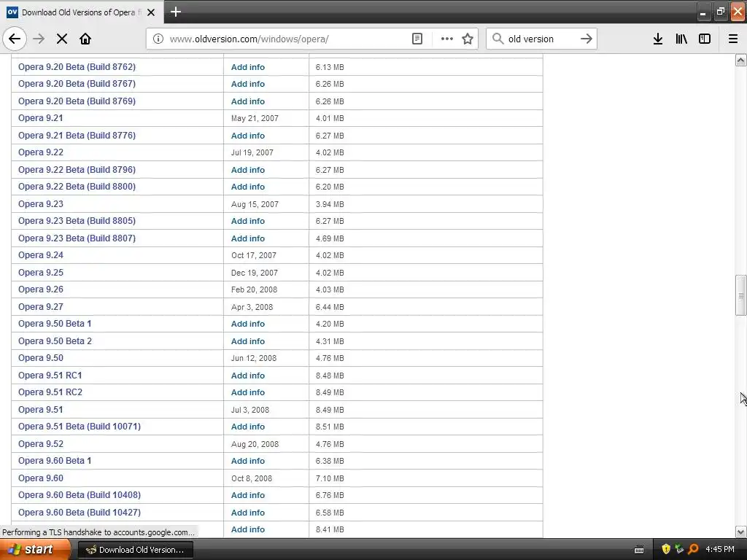Open a new tab
The image size is (747, 560).
pos(176,12)
